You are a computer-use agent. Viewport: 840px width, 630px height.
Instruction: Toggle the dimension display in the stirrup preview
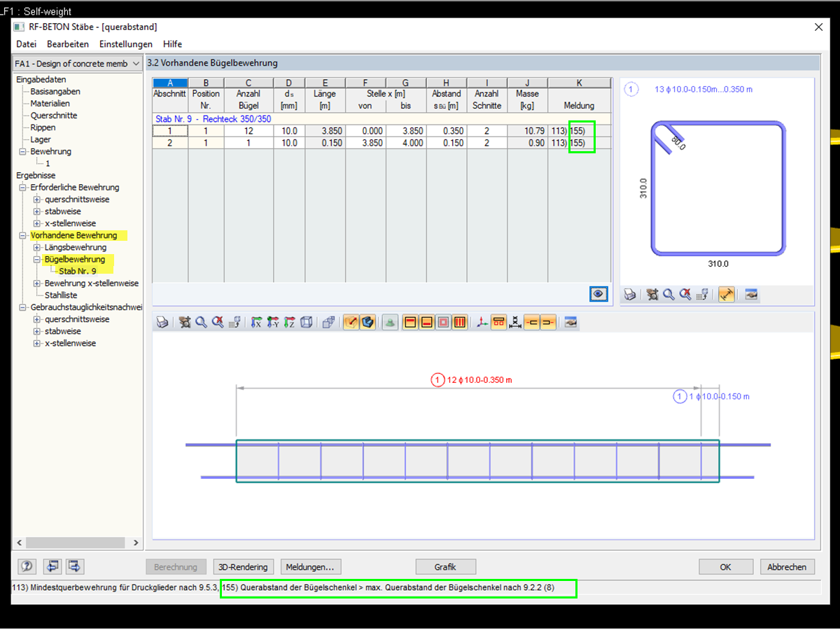coord(727,295)
